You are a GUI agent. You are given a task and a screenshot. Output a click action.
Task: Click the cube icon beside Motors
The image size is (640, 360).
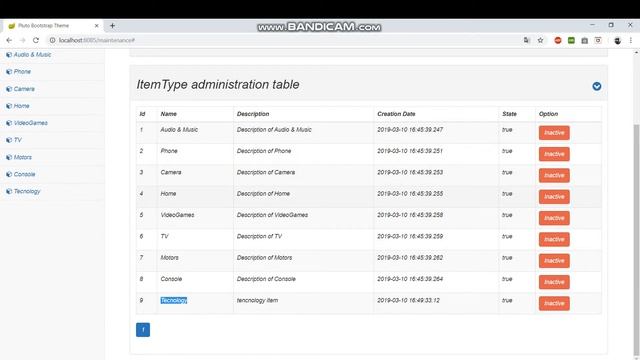pyautogui.click(x=9, y=157)
